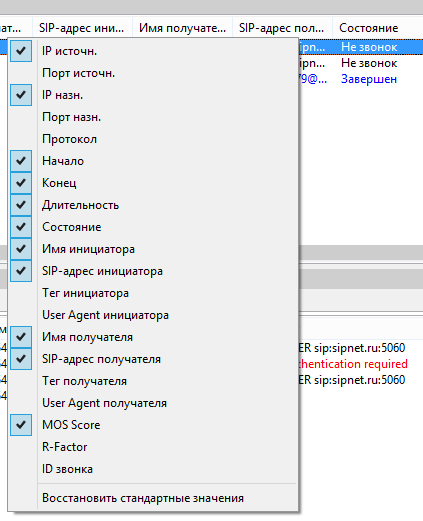Viewport: 423px width, 521px height.
Task: Toggle Имя получателя menu entry
Action: tap(153, 337)
